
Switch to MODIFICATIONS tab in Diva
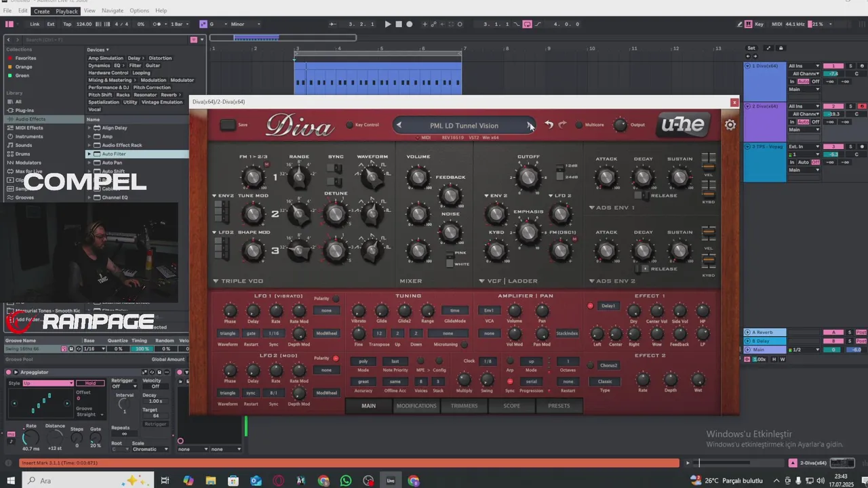(x=416, y=406)
